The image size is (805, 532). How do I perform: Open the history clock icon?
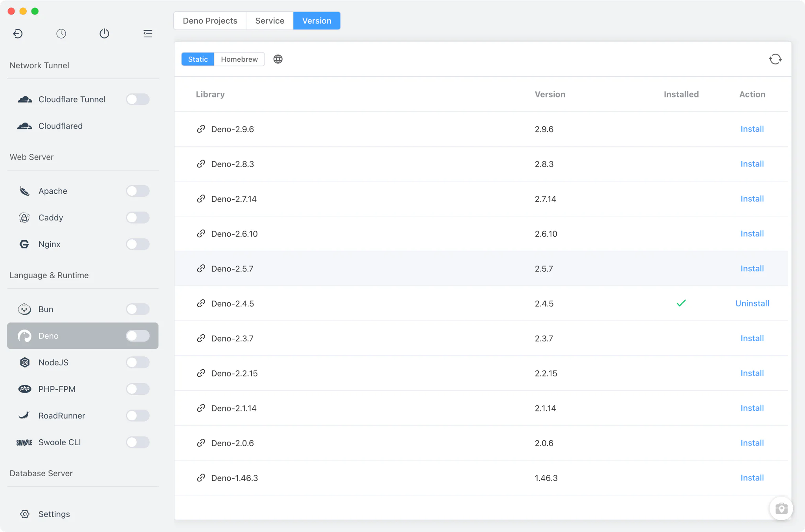point(61,34)
